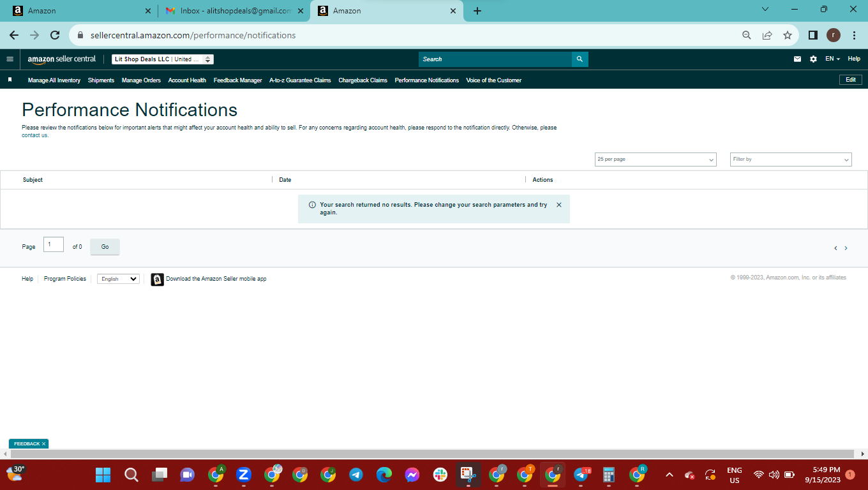Open the EN language dropdown in the header
The image size is (868, 490).
pyautogui.click(x=832, y=59)
